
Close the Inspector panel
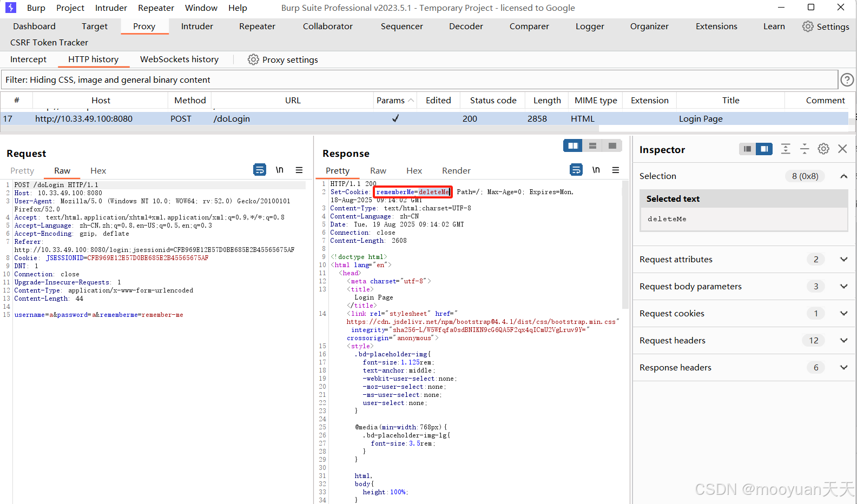point(842,149)
